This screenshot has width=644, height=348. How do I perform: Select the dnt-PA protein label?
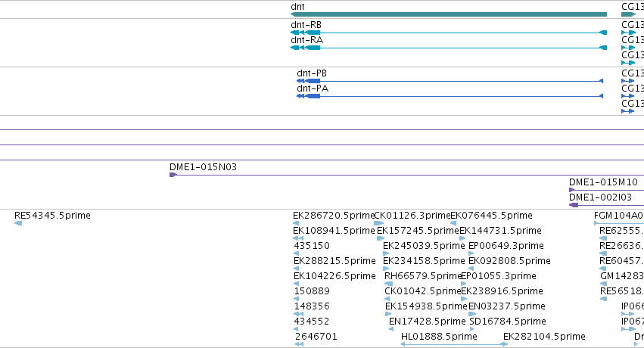point(313,89)
